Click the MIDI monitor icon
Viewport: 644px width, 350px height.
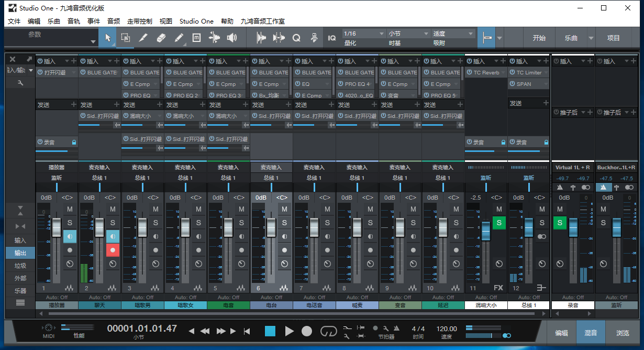48,327
